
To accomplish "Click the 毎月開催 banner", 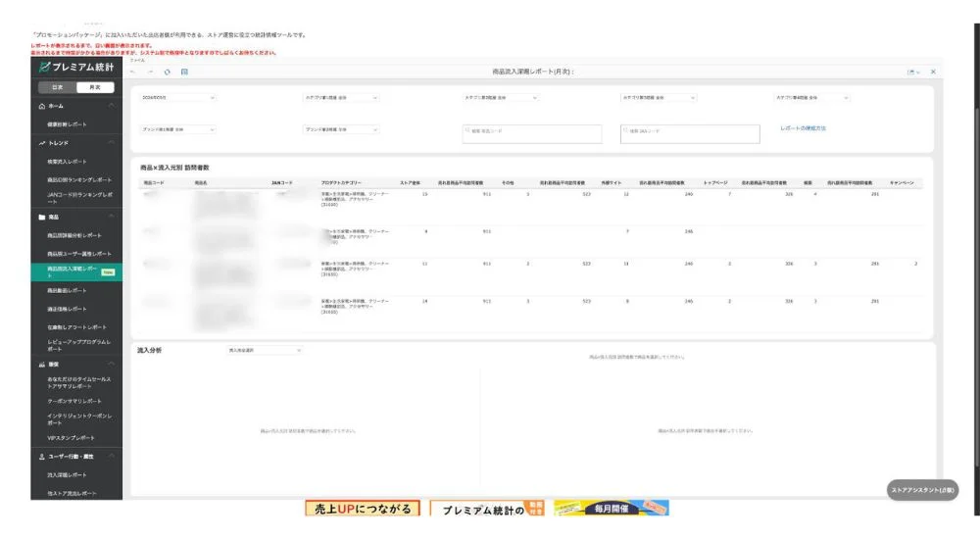I will (x=612, y=509).
